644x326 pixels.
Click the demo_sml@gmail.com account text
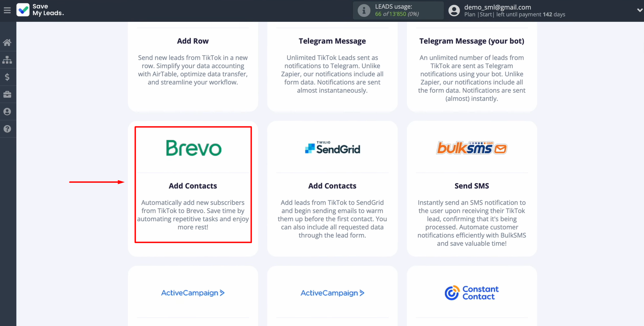point(498,7)
